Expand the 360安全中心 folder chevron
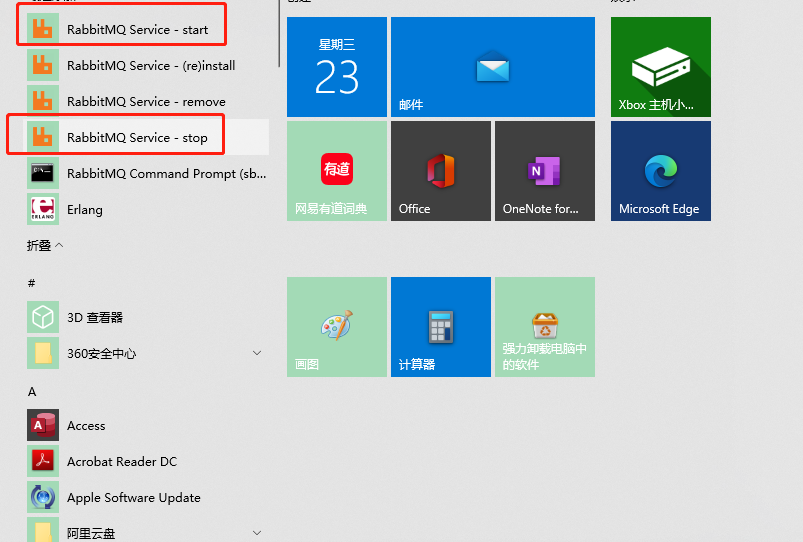The height and width of the screenshot is (542, 803). tap(257, 353)
